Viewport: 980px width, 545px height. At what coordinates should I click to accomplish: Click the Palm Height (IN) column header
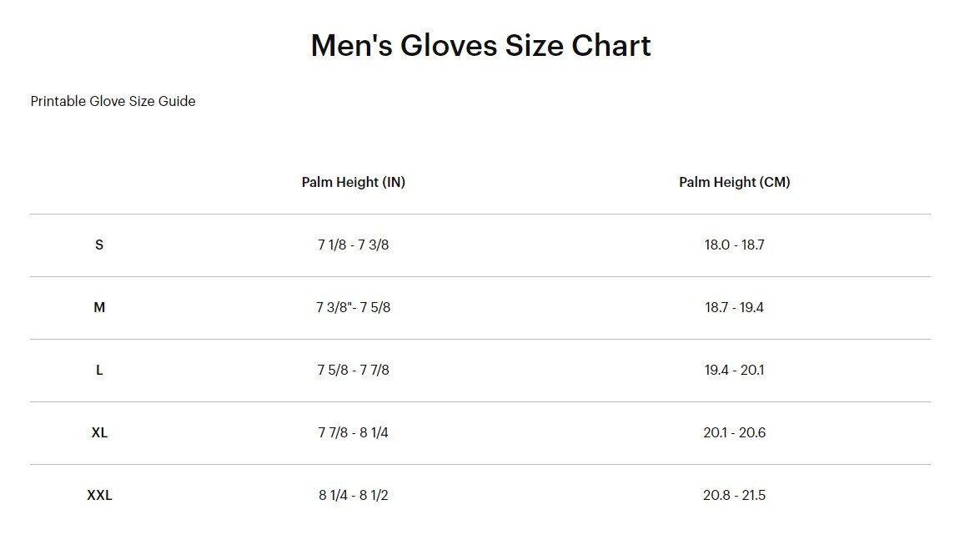click(353, 182)
